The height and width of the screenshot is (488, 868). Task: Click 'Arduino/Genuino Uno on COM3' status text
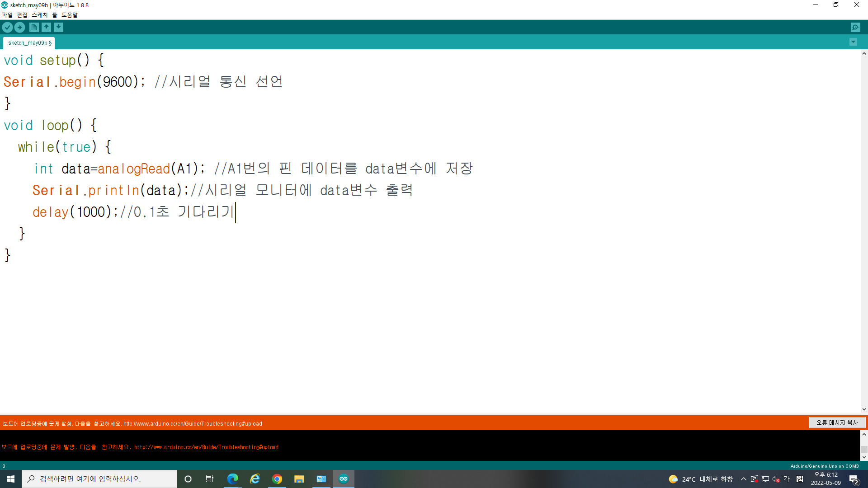pos(824,466)
